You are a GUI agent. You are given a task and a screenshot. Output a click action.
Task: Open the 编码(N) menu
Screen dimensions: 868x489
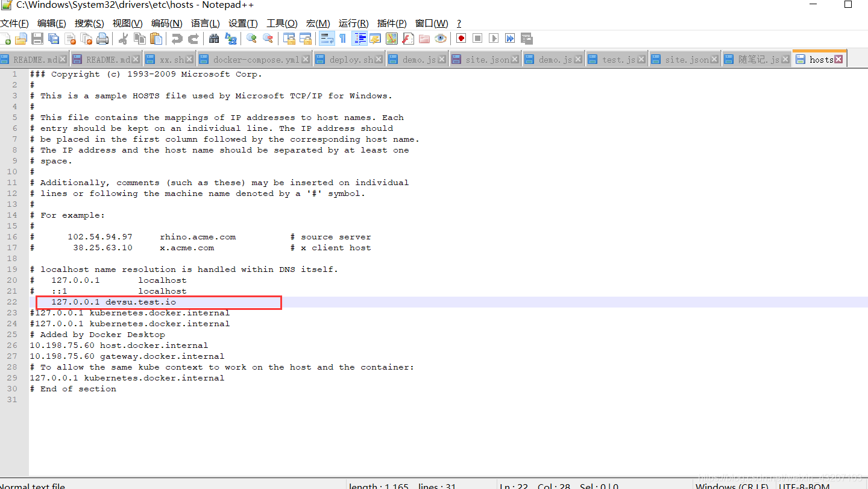166,24
